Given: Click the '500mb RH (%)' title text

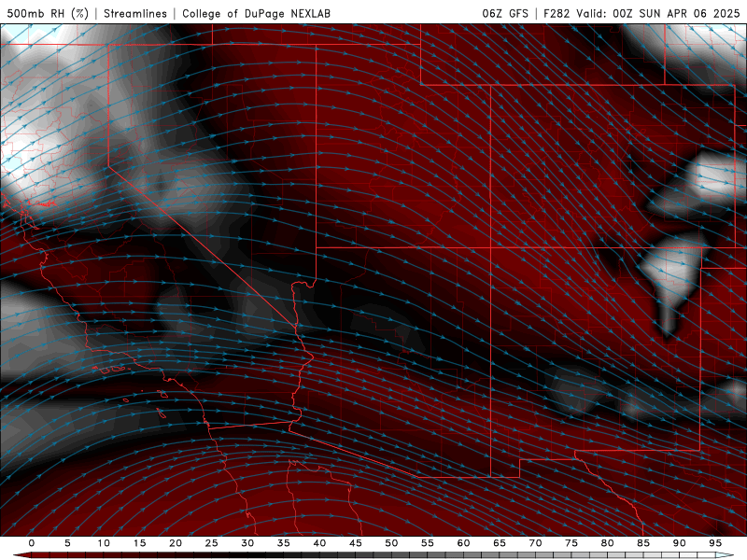Looking at the screenshot, I should point(48,13).
